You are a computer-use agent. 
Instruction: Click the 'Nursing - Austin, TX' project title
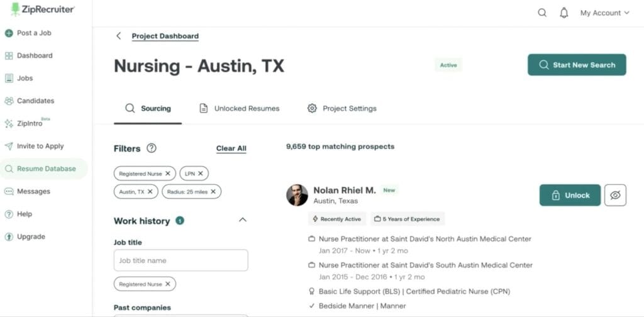coord(199,65)
